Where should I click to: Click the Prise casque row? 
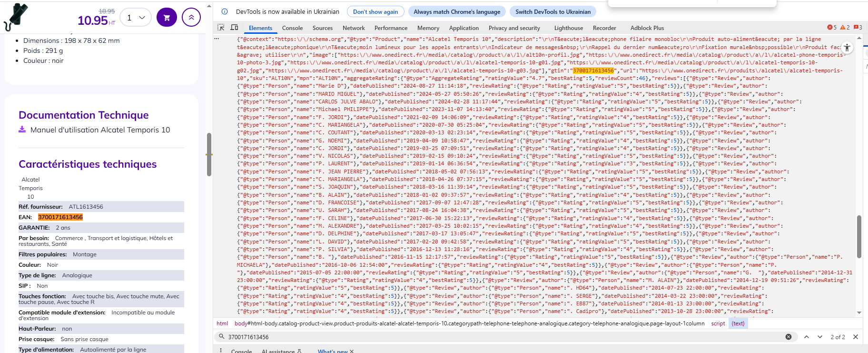pos(101,339)
